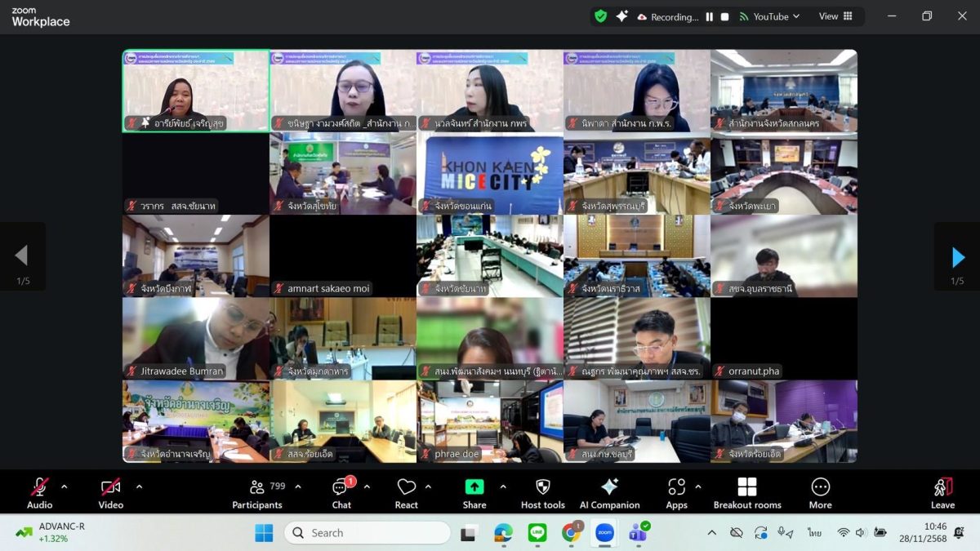Image resolution: width=980 pixels, height=551 pixels.
Task: Leave the meeting
Action: click(942, 493)
